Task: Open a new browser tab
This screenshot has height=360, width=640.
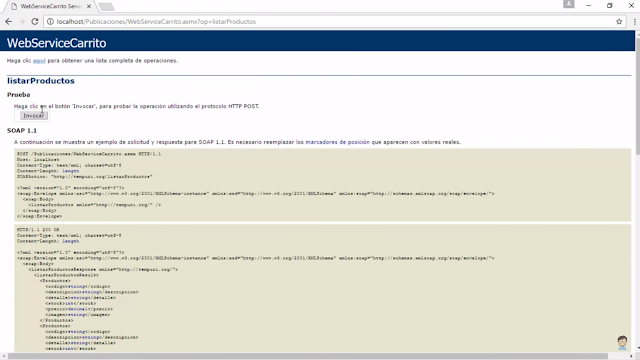Action: (107, 7)
